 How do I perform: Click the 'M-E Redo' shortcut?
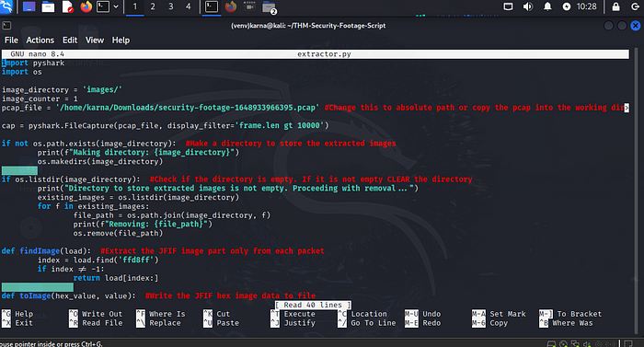422,323
